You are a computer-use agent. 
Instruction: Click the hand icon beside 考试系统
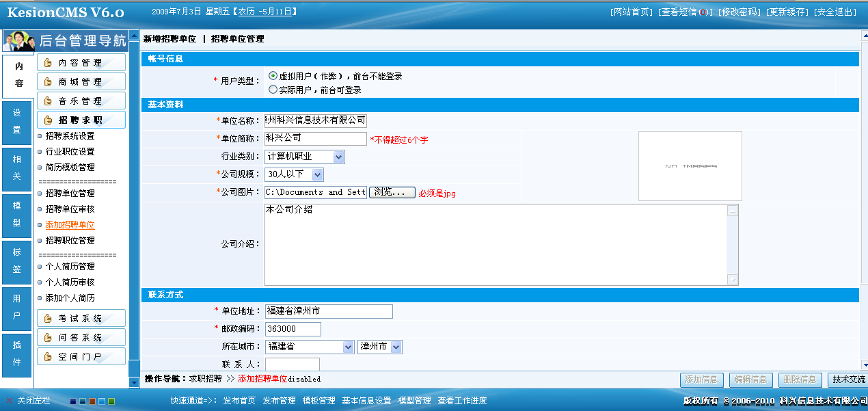[x=48, y=319]
